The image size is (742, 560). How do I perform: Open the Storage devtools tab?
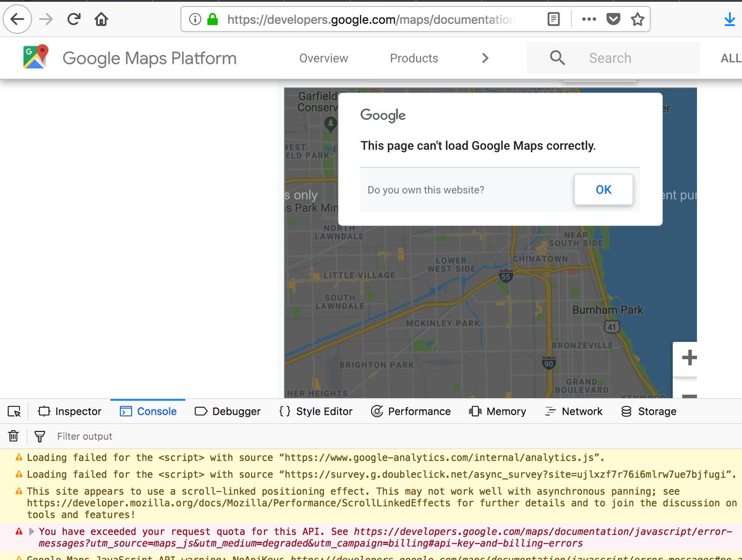[x=649, y=412]
